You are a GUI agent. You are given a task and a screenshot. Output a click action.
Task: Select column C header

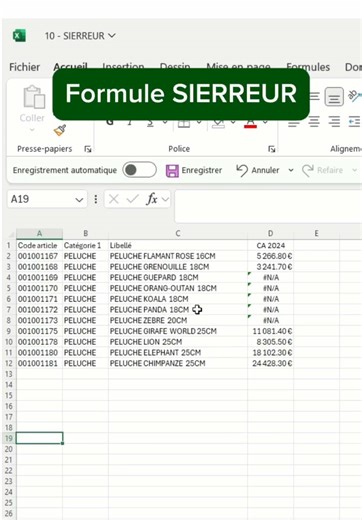tap(178, 234)
